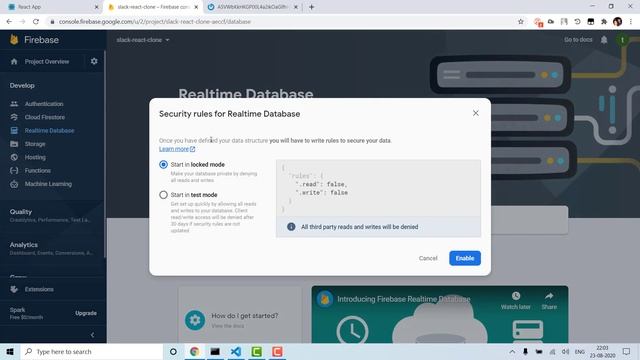Select the Start in test mode radio button
The height and width of the screenshot is (360, 640).
tap(163, 195)
